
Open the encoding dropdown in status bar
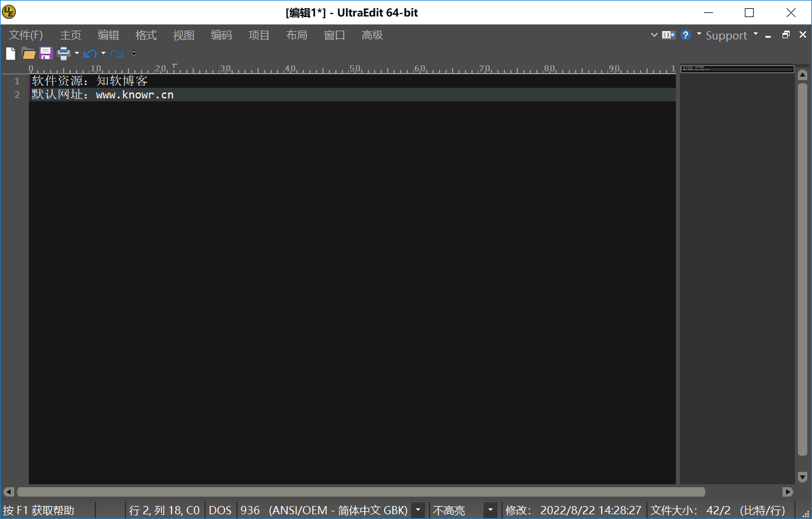coord(418,510)
